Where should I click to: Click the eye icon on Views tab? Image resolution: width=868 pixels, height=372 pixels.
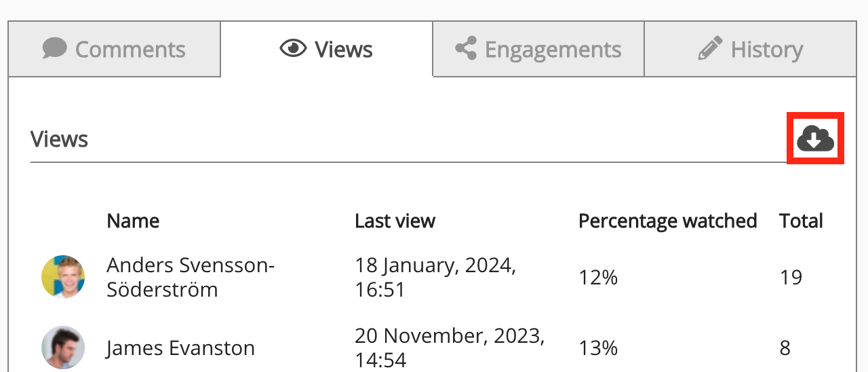click(293, 49)
